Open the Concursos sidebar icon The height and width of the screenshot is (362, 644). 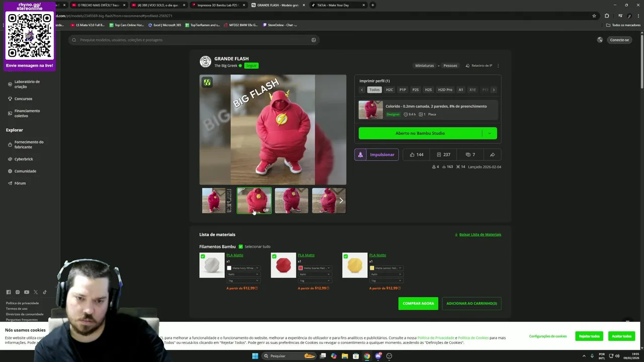click(10, 99)
